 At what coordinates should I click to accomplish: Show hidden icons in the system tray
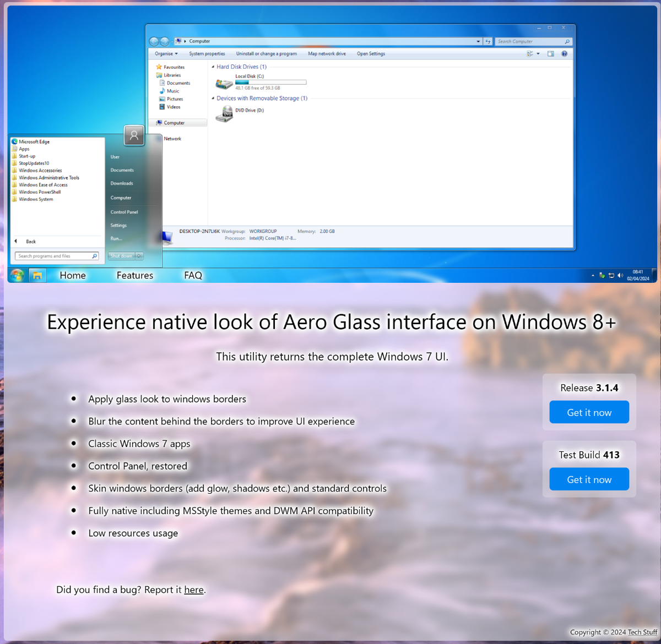[x=593, y=275]
